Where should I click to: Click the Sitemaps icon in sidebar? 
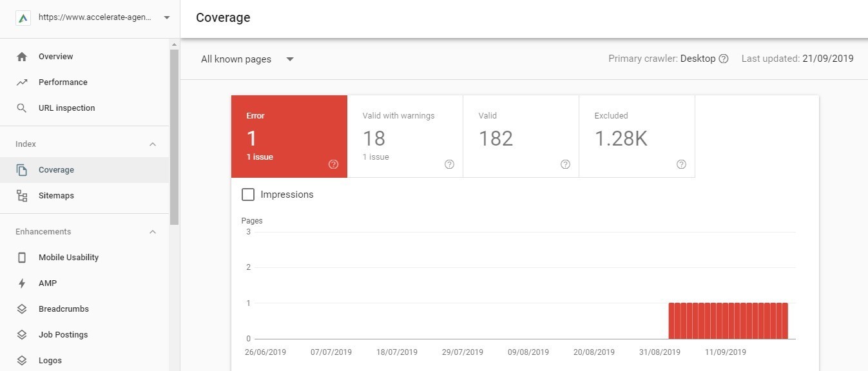coord(22,196)
